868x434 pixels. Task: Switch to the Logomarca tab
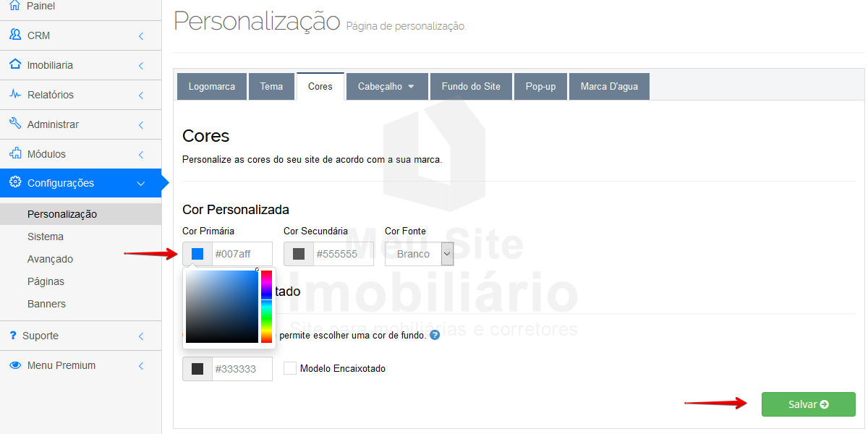click(211, 86)
